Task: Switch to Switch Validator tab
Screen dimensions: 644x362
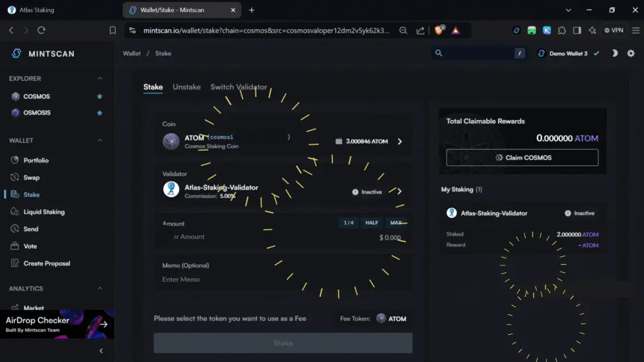Action: click(239, 87)
